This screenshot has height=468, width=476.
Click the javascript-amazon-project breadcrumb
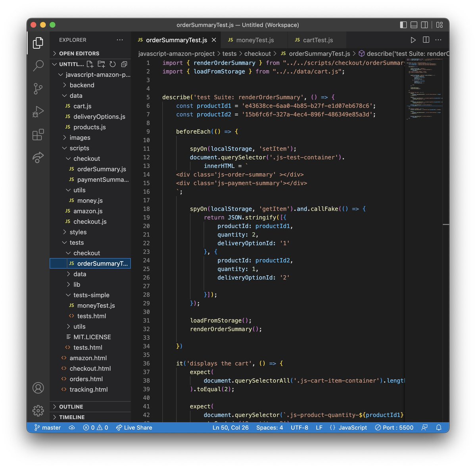[x=177, y=53]
